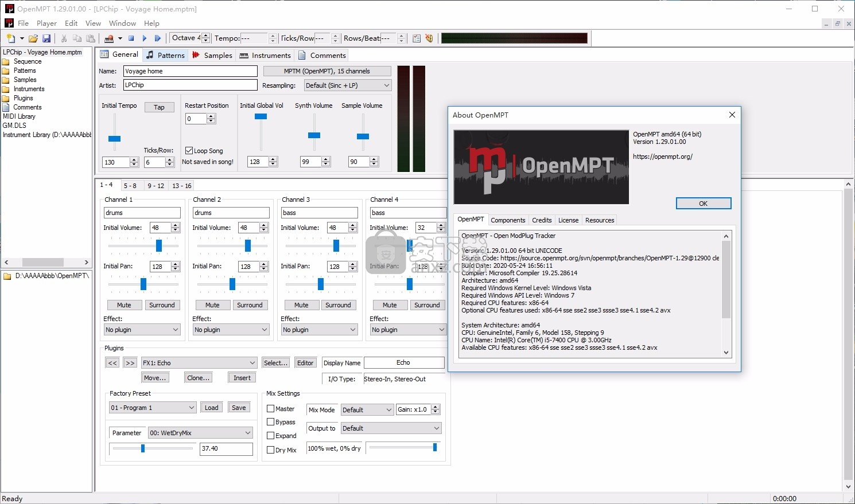Click the Open file folder icon
This screenshot has height=504, width=855.
coord(33,38)
